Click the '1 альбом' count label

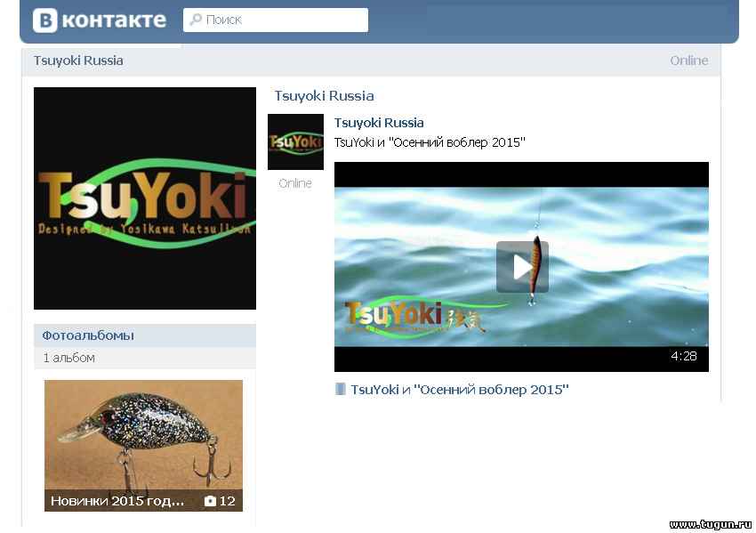pyautogui.click(x=69, y=358)
